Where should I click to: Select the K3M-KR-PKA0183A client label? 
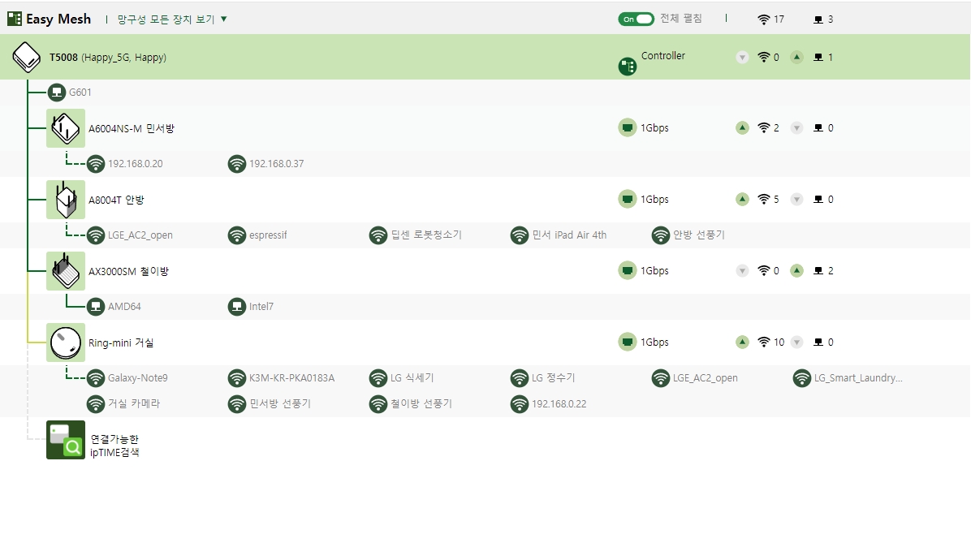pyautogui.click(x=291, y=378)
